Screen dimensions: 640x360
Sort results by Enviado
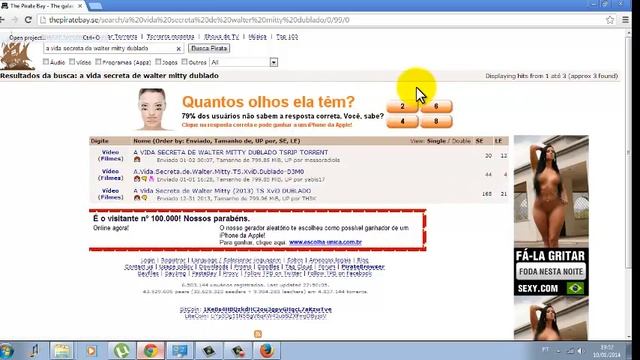click(x=197, y=141)
